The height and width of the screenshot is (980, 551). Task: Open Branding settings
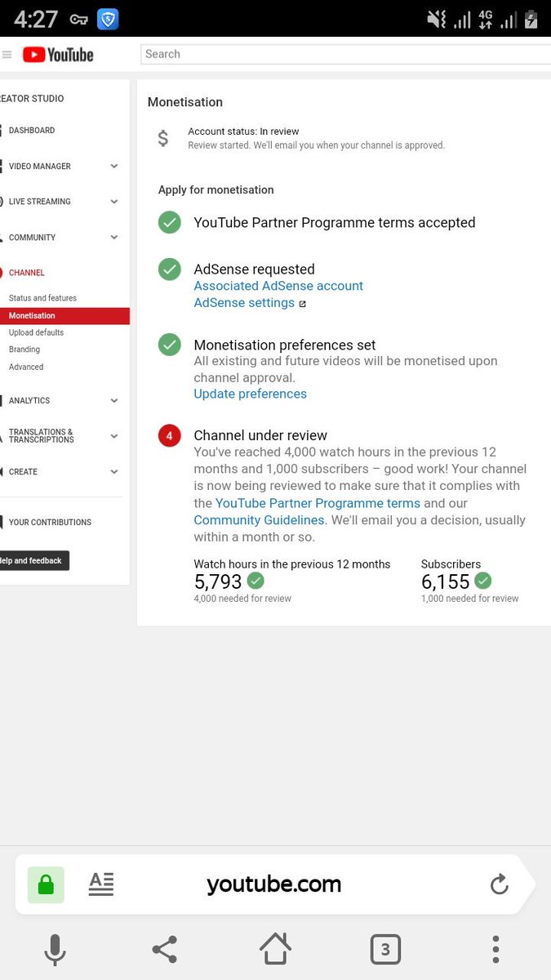[x=24, y=350]
